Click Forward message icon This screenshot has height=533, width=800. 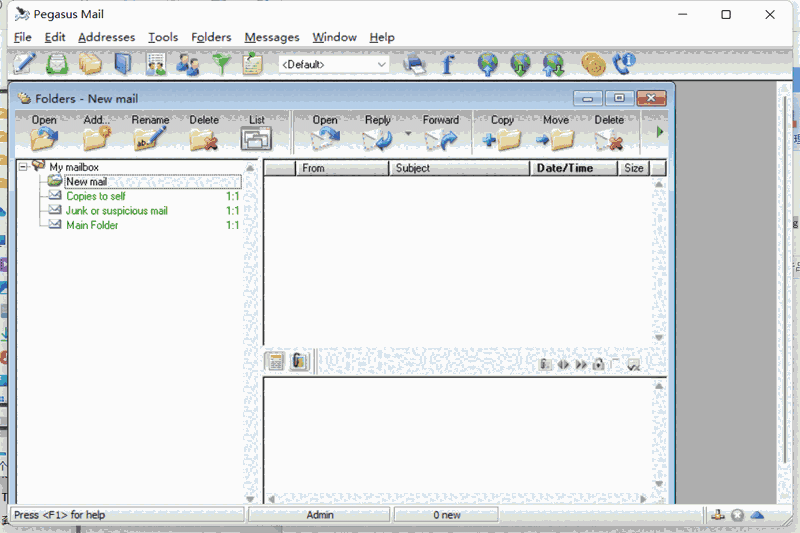440,133
